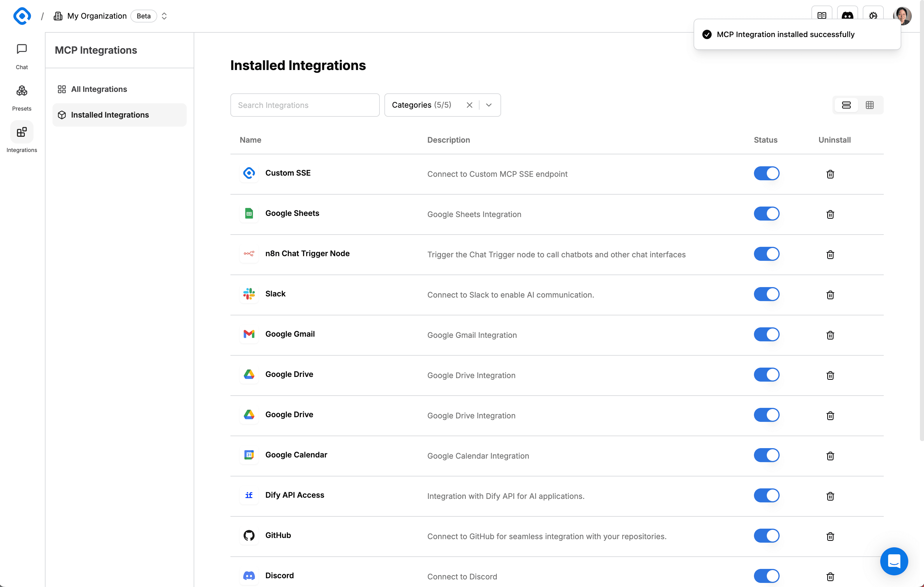Select list view of integrations
Viewport: 924px width, 587px height.
(x=846, y=105)
